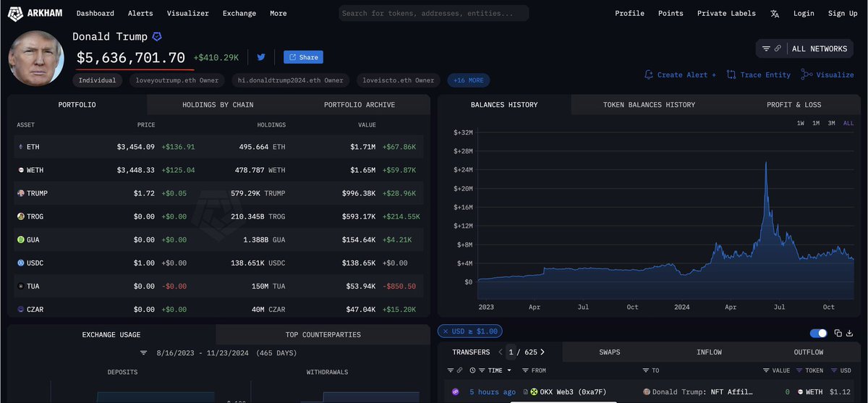Switch to TOKEN BALANCES HISTORY tab

pyautogui.click(x=649, y=105)
